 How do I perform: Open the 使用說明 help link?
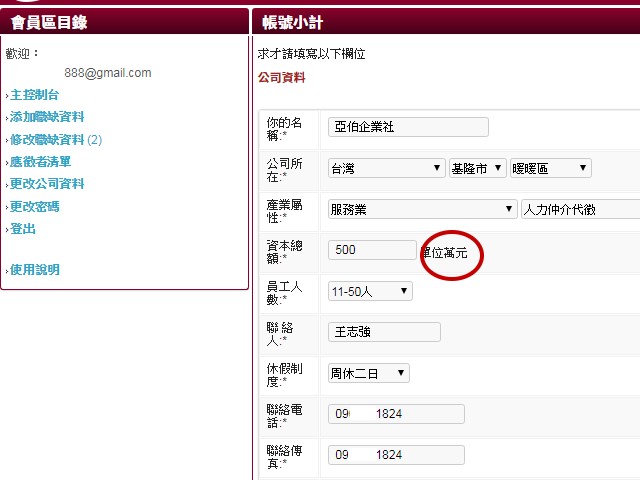coord(34,270)
